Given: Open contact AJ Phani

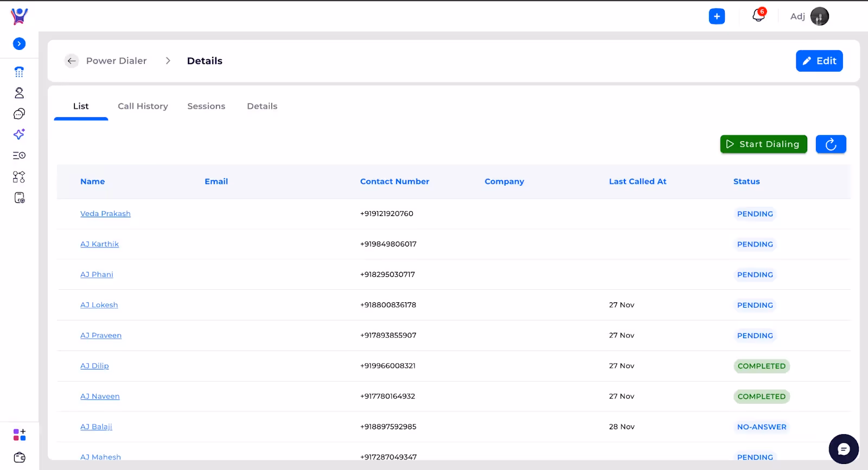Looking at the screenshot, I should point(97,275).
